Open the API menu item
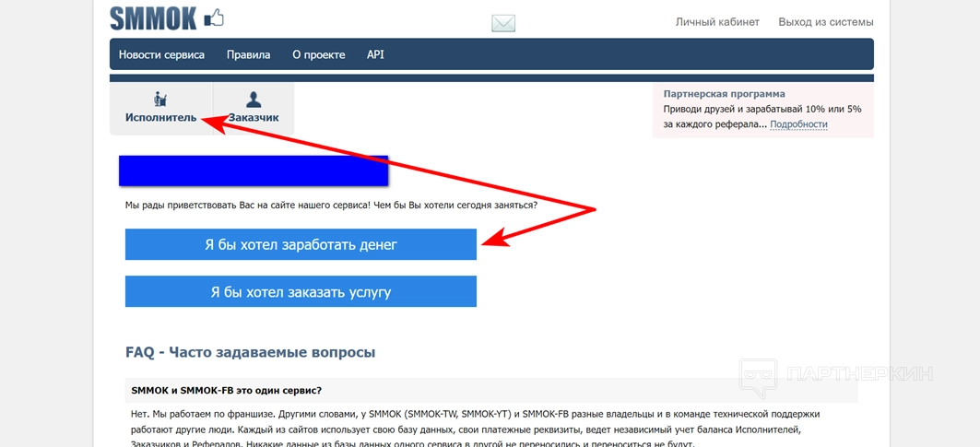Viewport: 980px width, 447px height. tap(375, 54)
